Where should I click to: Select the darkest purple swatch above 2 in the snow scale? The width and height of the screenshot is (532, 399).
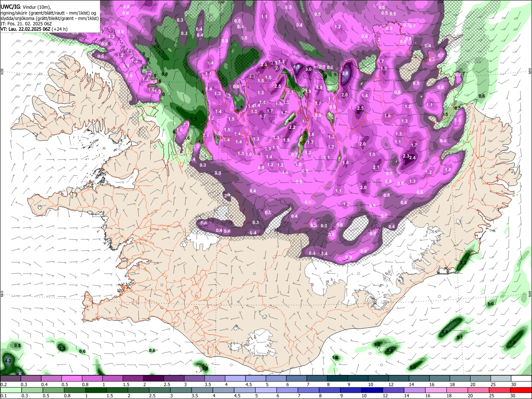pyautogui.click(x=153, y=379)
